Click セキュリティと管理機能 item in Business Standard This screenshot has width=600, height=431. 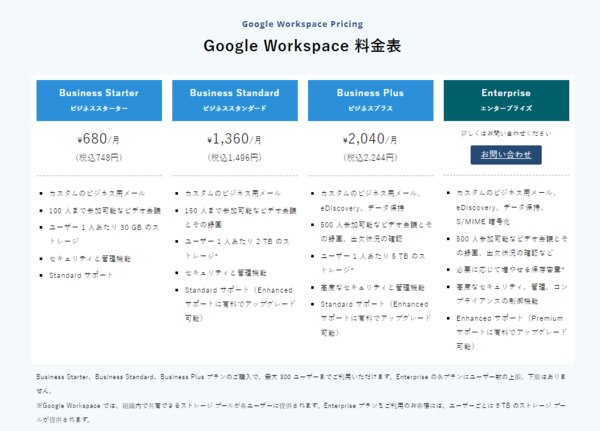pyautogui.click(x=225, y=273)
